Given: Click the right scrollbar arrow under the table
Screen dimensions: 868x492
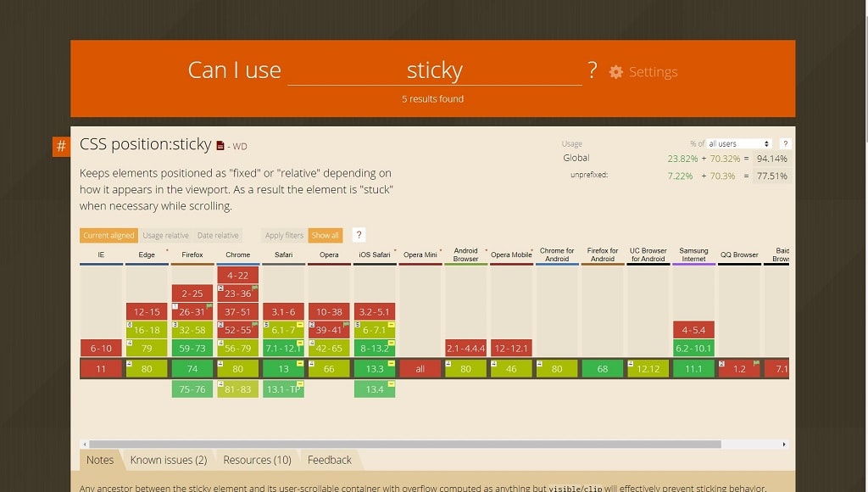Looking at the screenshot, I should tap(784, 444).
